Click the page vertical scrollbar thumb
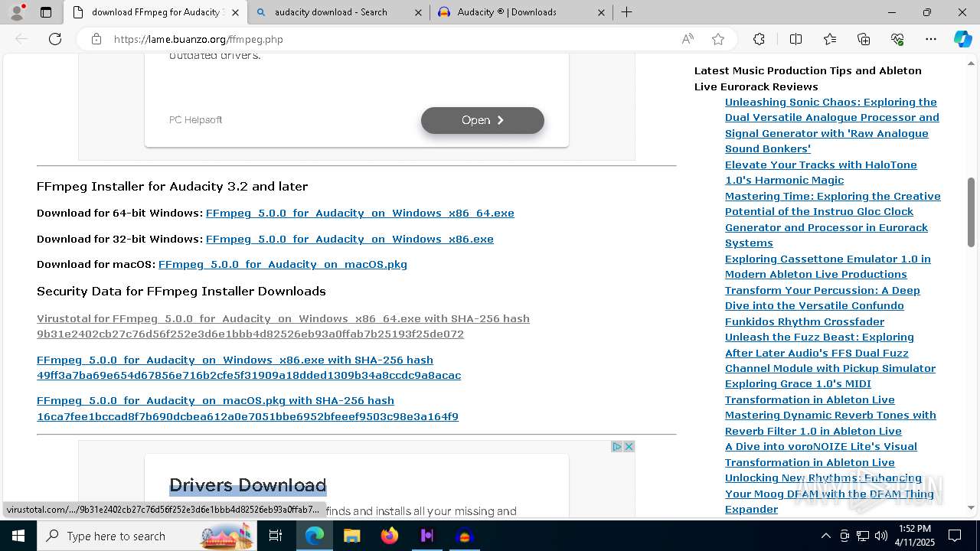 971,212
